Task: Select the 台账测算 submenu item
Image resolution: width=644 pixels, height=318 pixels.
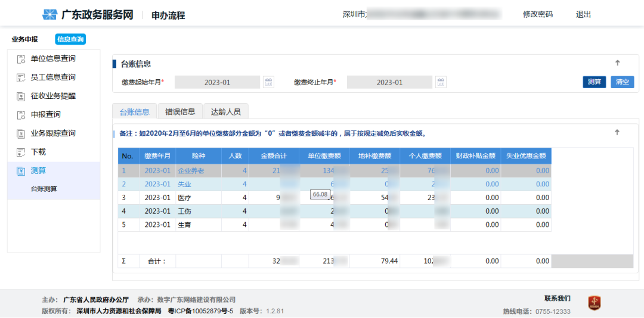Action: 44,189
